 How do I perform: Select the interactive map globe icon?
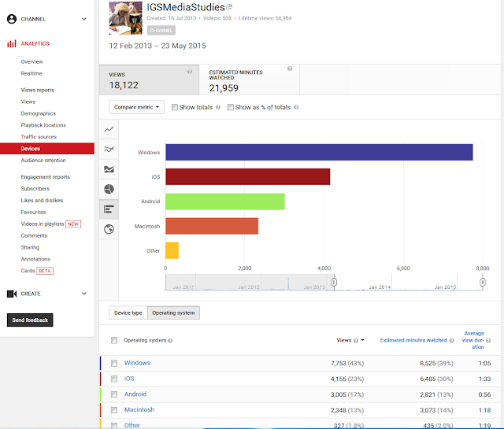tap(109, 229)
